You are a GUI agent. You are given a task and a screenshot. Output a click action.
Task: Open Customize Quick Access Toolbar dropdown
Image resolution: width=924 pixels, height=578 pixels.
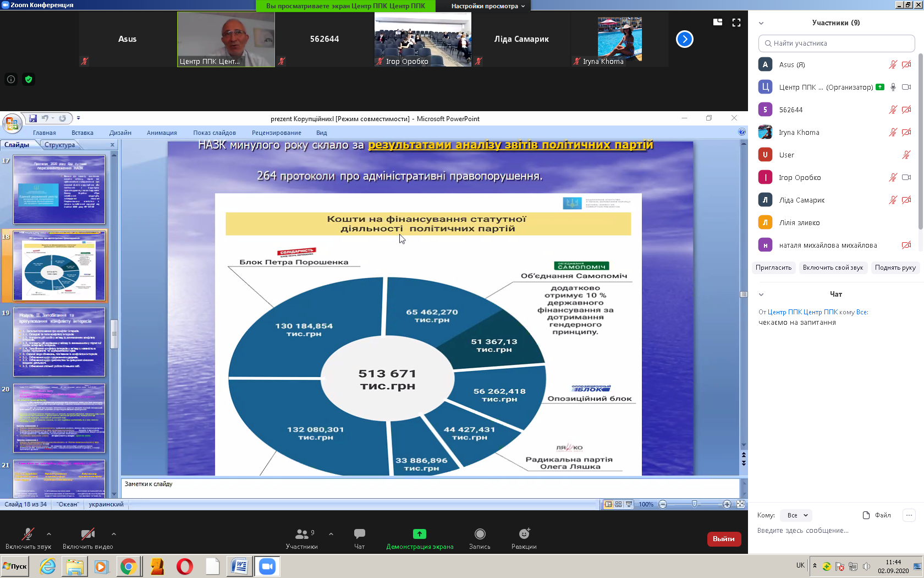[x=78, y=118]
